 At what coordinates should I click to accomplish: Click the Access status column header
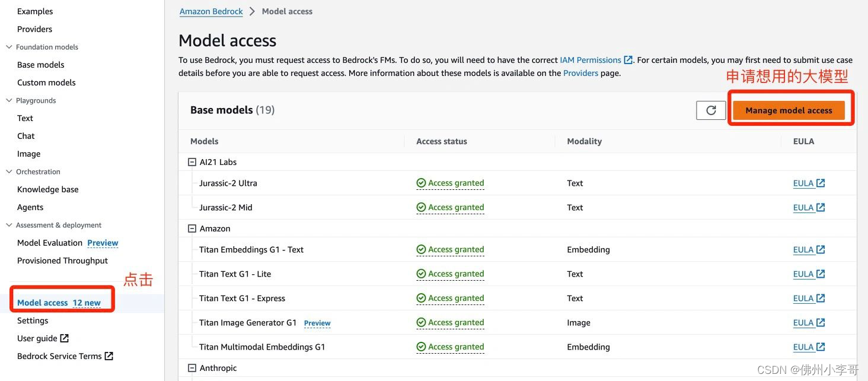click(x=442, y=141)
